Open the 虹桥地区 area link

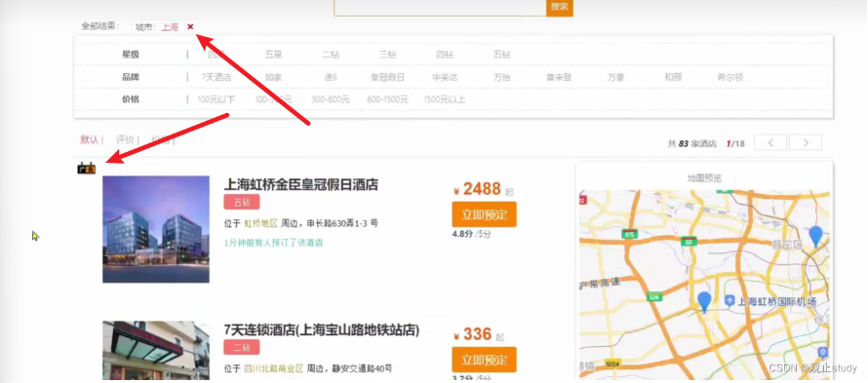pos(260,223)
